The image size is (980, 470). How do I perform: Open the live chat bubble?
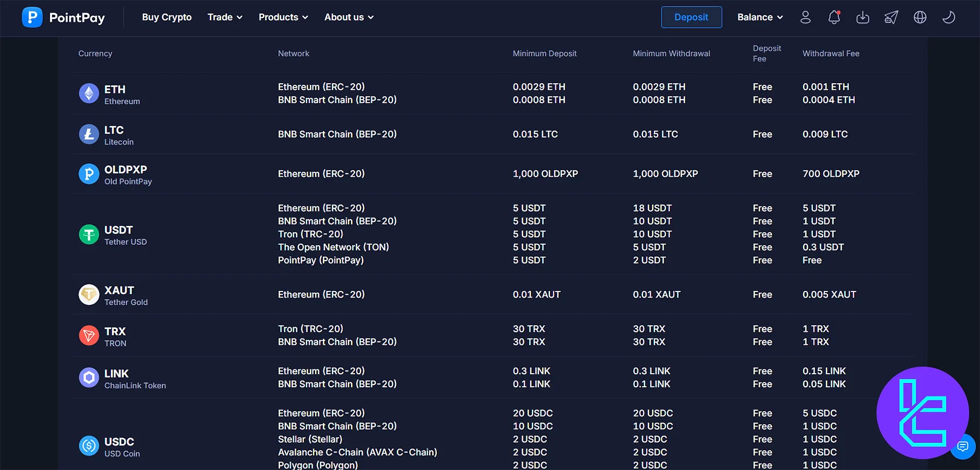click(x=963, y=447)
